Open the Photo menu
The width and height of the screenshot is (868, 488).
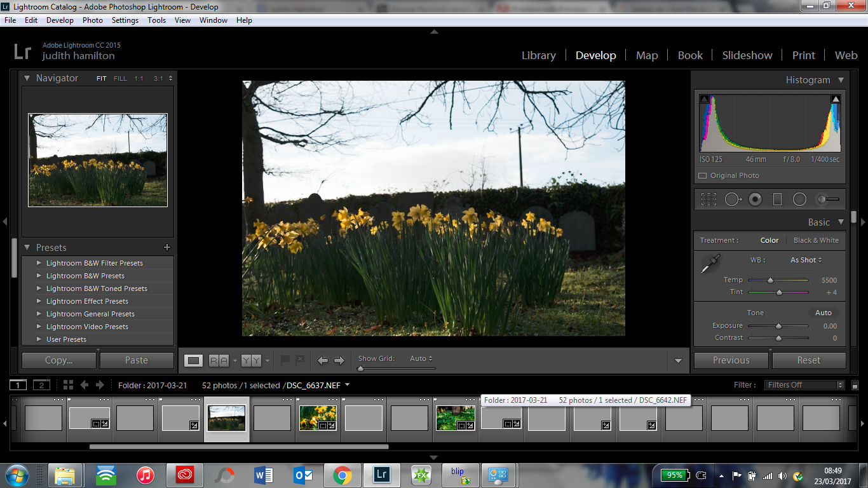click(92, 20)
